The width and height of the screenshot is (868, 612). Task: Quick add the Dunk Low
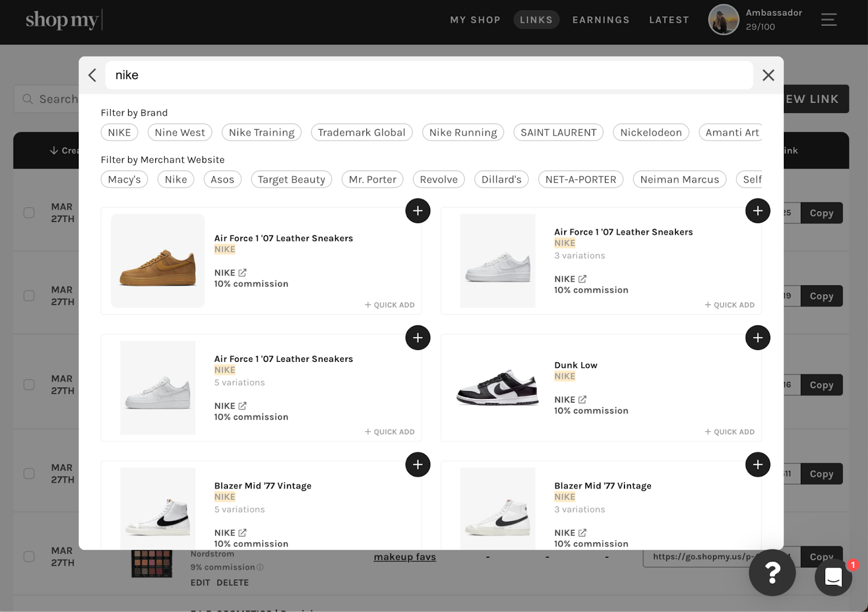point(730,432)
